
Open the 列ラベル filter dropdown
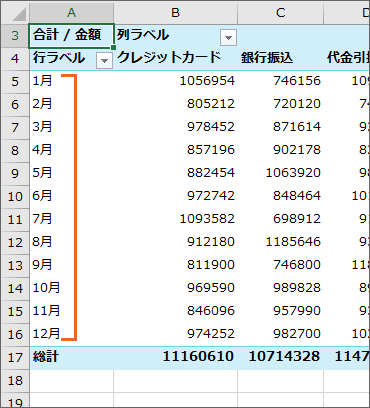point(228,37)
